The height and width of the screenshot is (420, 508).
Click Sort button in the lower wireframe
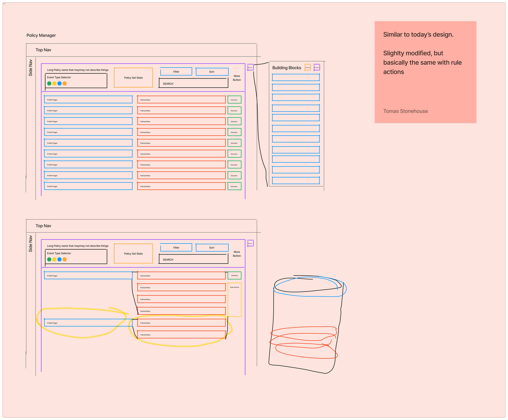click(212, 247)
